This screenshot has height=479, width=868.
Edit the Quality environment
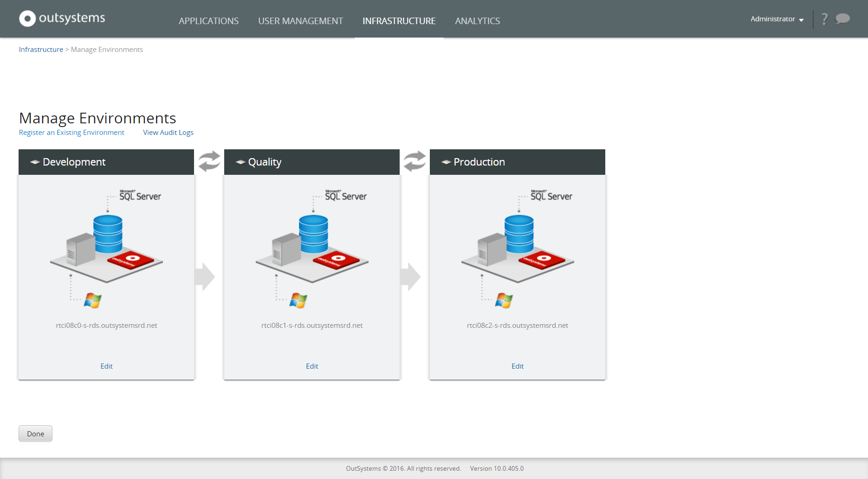point(312,366)
